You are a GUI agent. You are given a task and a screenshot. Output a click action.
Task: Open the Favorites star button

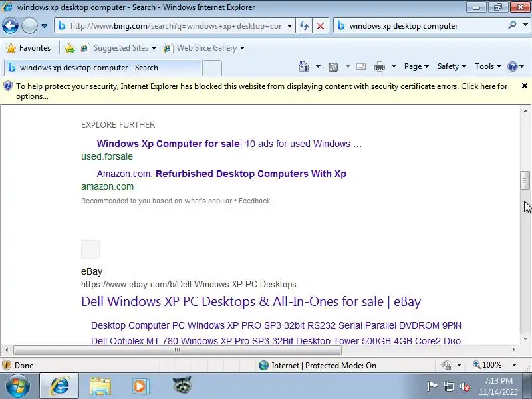coord(29,48)
